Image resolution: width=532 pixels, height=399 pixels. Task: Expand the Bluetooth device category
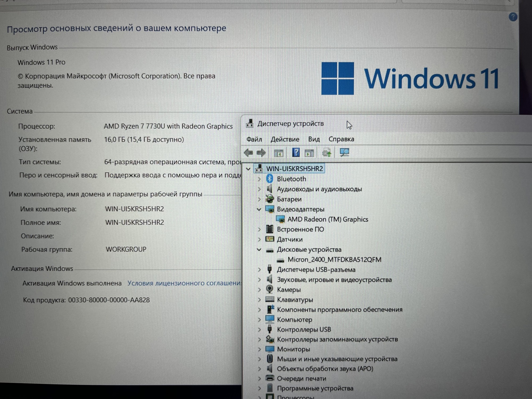tap(259, 179)
